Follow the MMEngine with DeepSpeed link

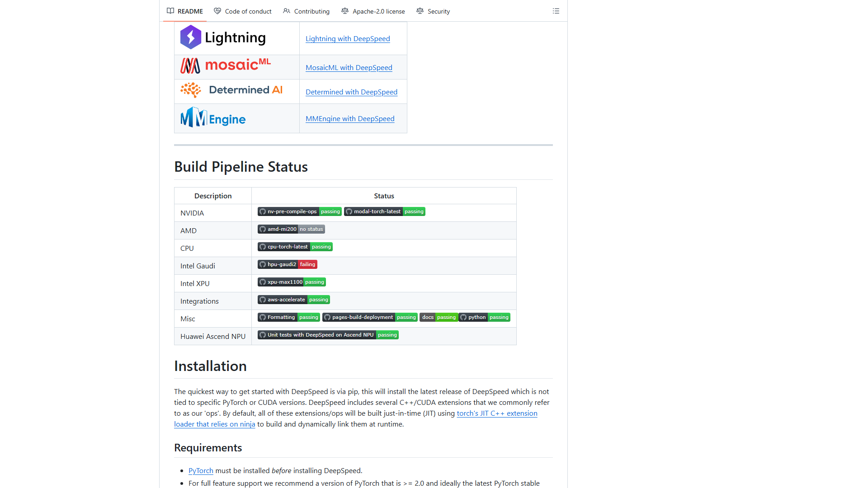pos(350,119)
